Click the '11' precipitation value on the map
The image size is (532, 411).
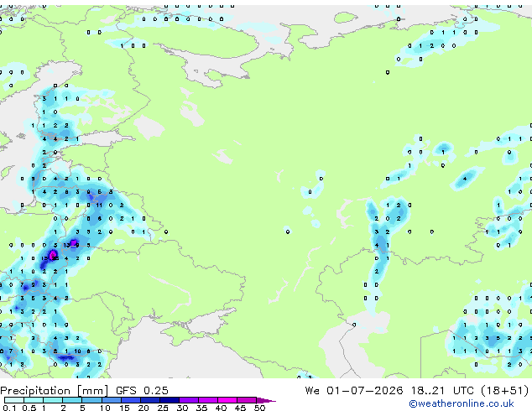tap(99, 205)
